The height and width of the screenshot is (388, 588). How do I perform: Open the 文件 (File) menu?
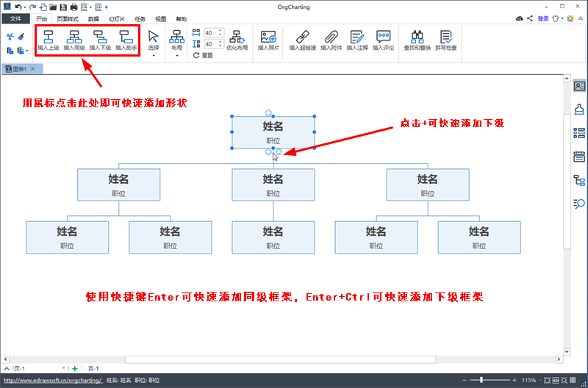15,19
